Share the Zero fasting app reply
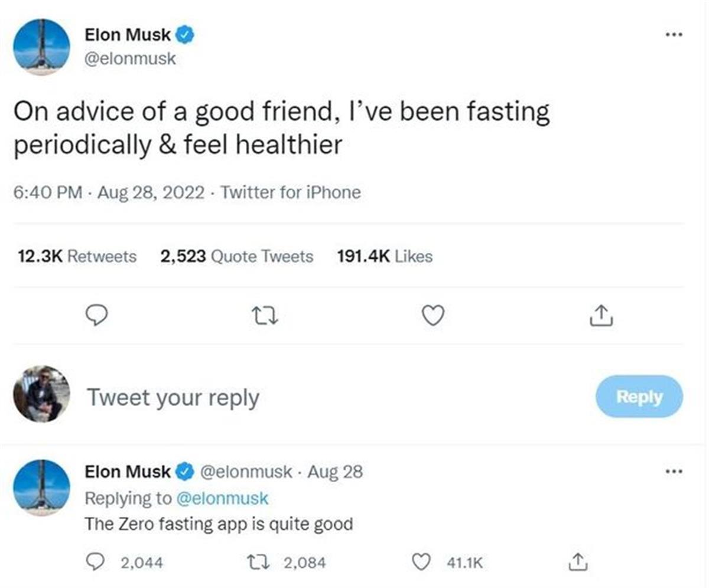 577,563
